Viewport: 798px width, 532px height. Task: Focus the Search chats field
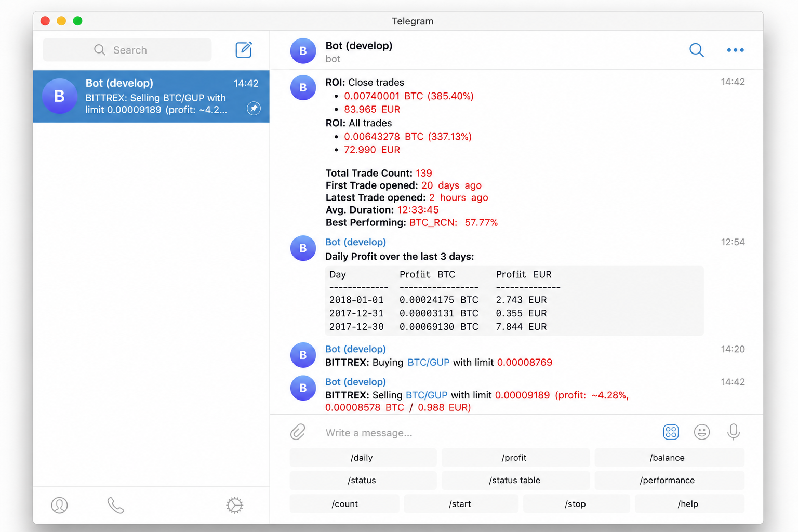tap(127, 50)
